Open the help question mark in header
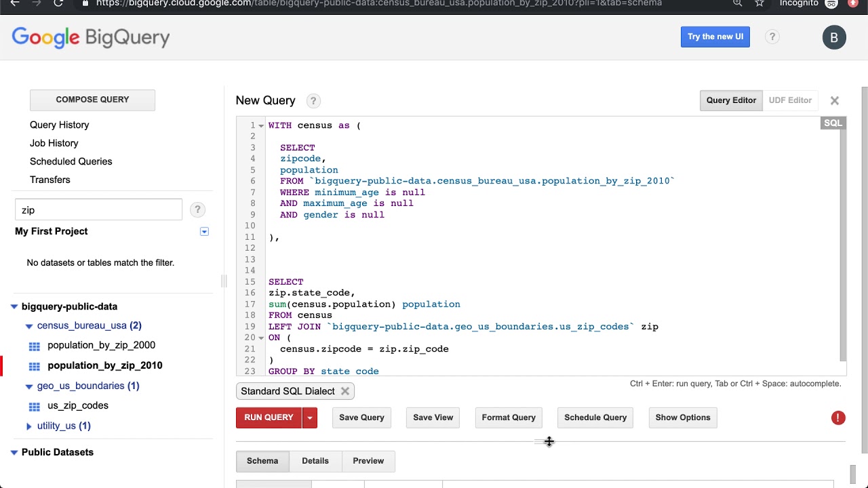Viewport: 868px width, 488px height. 772,37
